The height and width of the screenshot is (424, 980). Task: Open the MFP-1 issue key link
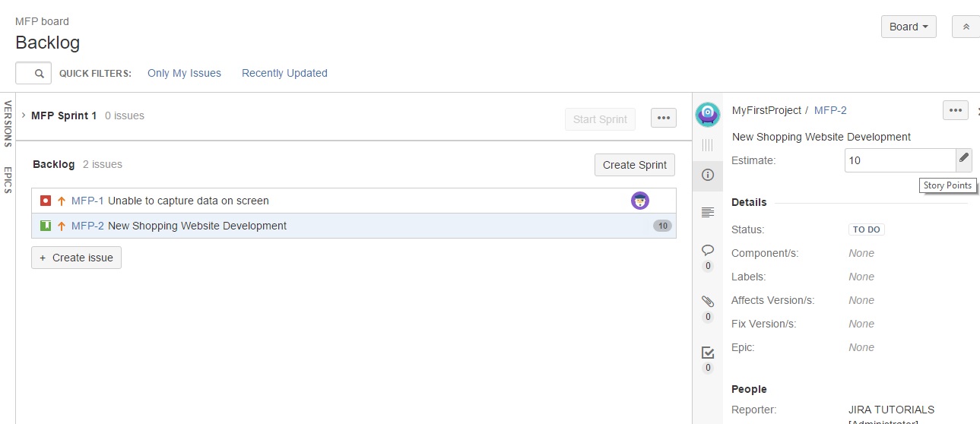87,201
